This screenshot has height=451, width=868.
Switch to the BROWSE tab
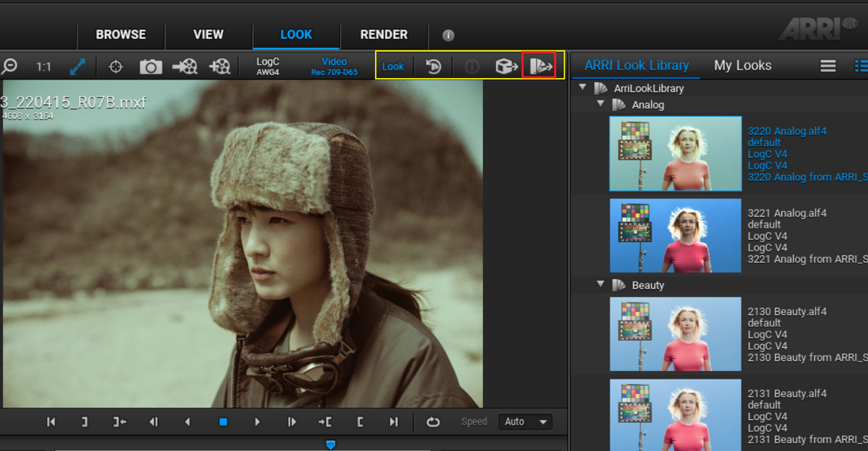point(121,35)
